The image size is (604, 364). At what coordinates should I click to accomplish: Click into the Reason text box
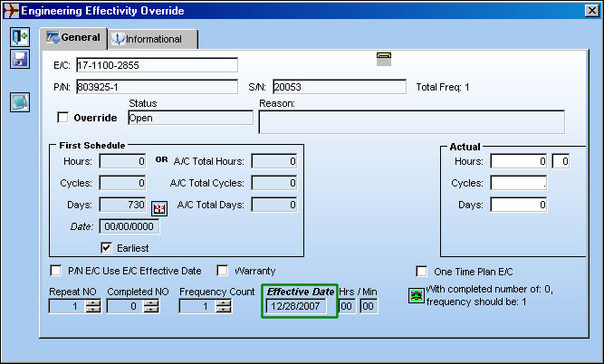412,121
